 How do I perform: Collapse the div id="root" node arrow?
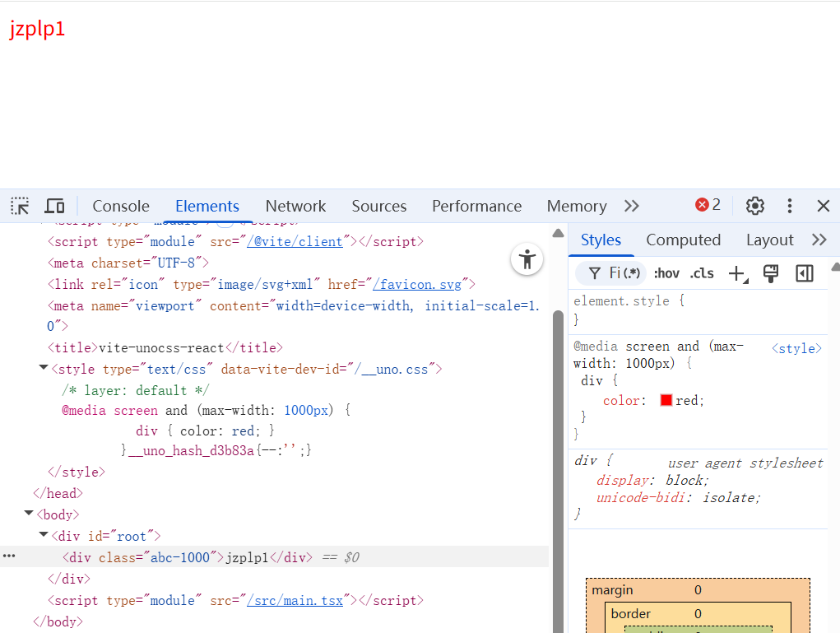point(44,535)
